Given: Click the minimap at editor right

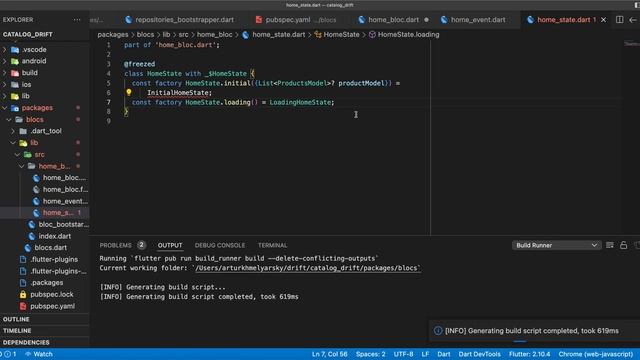Looking at the screenshot, I should [x=631, y=44].
